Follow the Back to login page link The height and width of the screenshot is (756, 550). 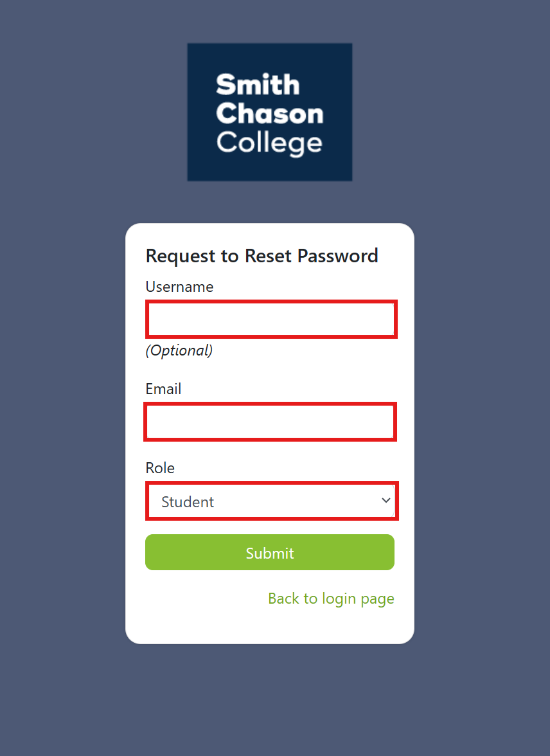click(x=331, y=598)
